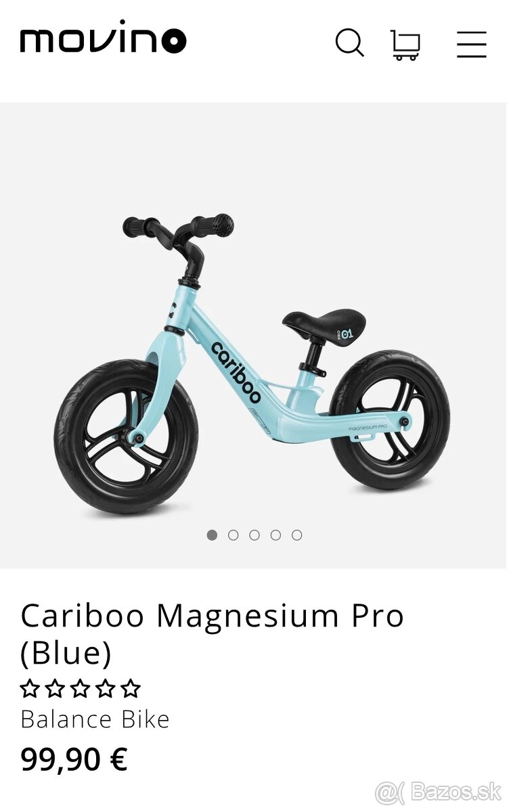Viewport: 509px width, 812px height.
Task: Click the Bazos.sk watermark
Action: coord(439,791)
